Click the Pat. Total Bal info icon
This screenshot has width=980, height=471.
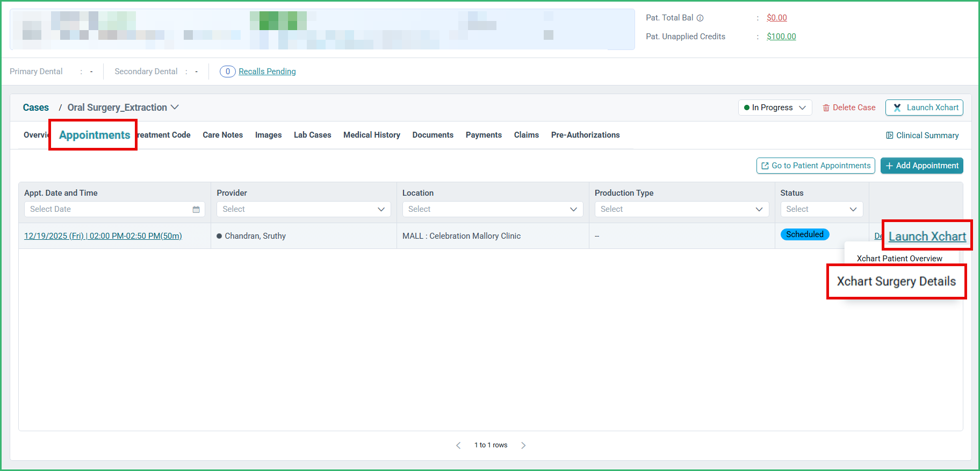700,18
